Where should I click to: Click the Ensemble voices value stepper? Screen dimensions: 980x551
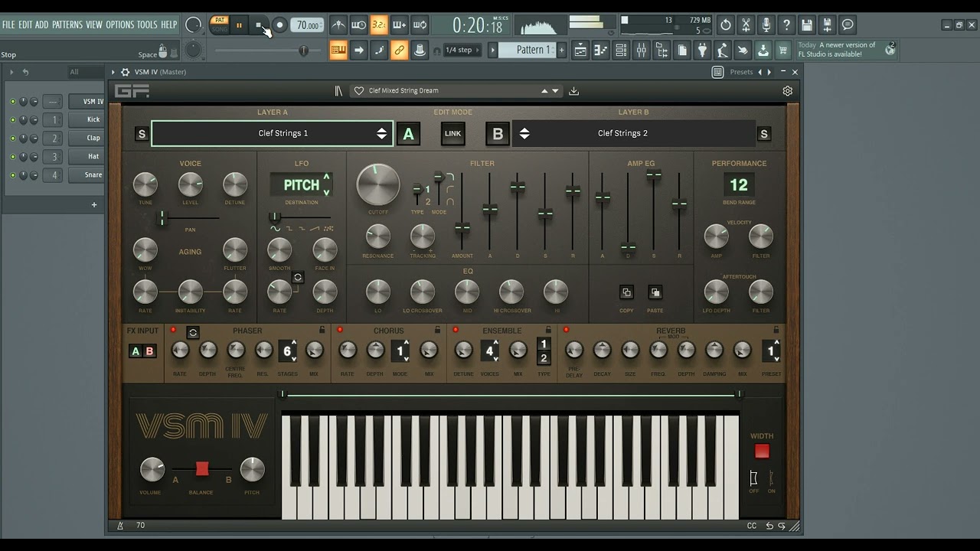(490, 351)
